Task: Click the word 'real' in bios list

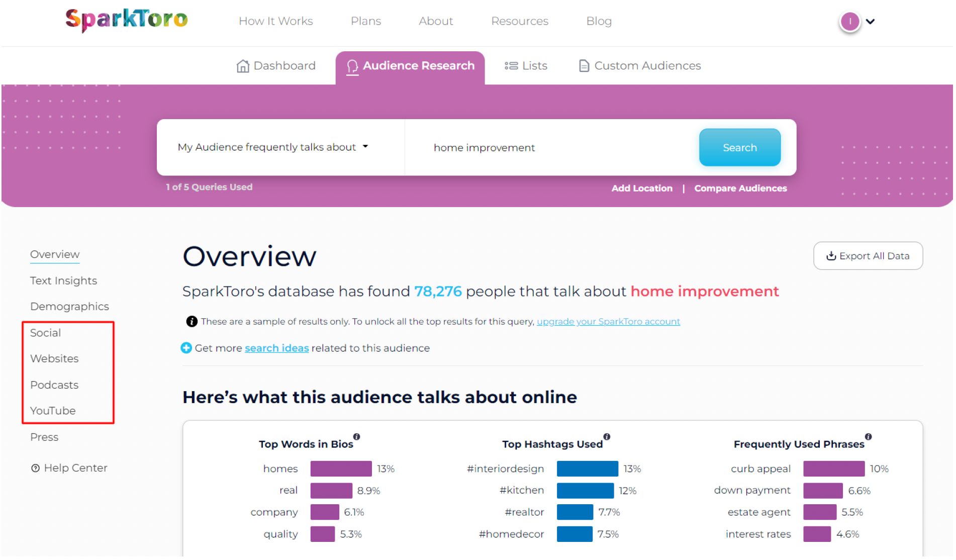Action: (x=289, y=491)
